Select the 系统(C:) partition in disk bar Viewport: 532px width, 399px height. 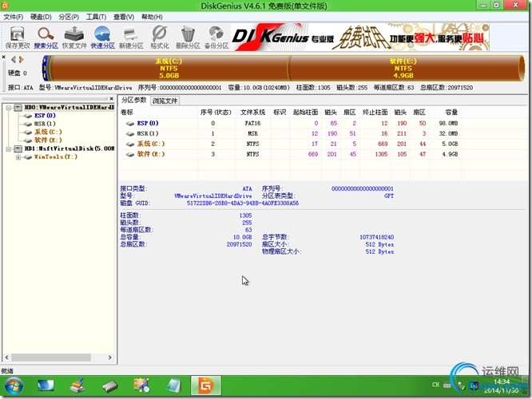(x=169, y=69)
